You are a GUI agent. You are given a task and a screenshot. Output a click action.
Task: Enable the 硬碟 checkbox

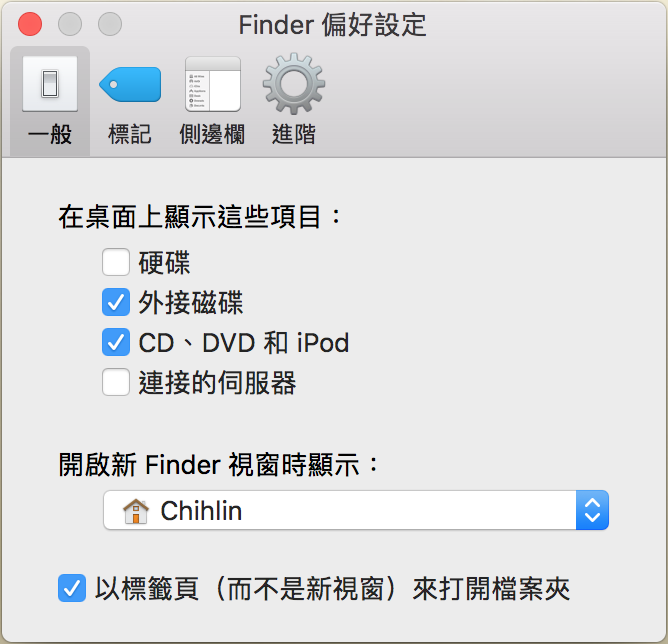point(116,262)
